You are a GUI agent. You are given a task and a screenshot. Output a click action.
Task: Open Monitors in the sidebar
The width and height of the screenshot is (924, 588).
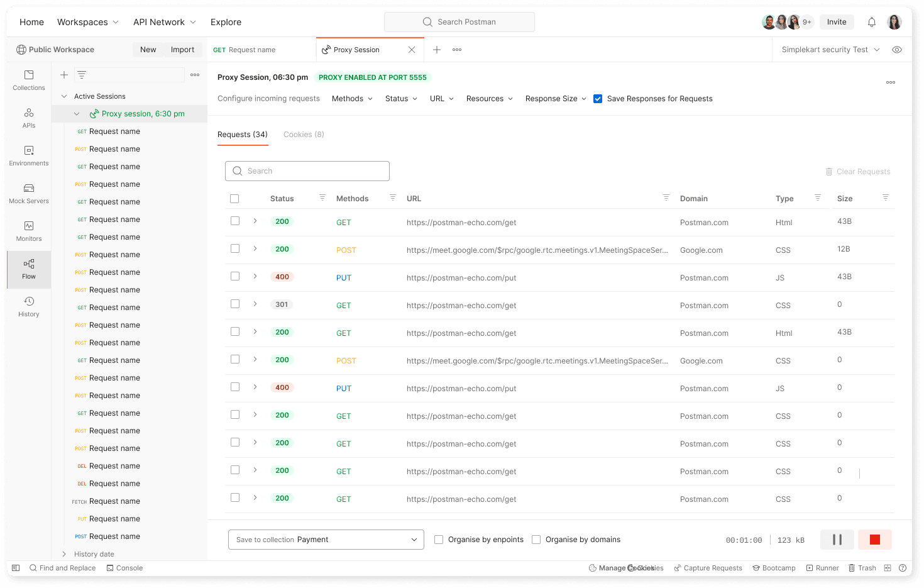pyautogui.click(x=29, y=231)
